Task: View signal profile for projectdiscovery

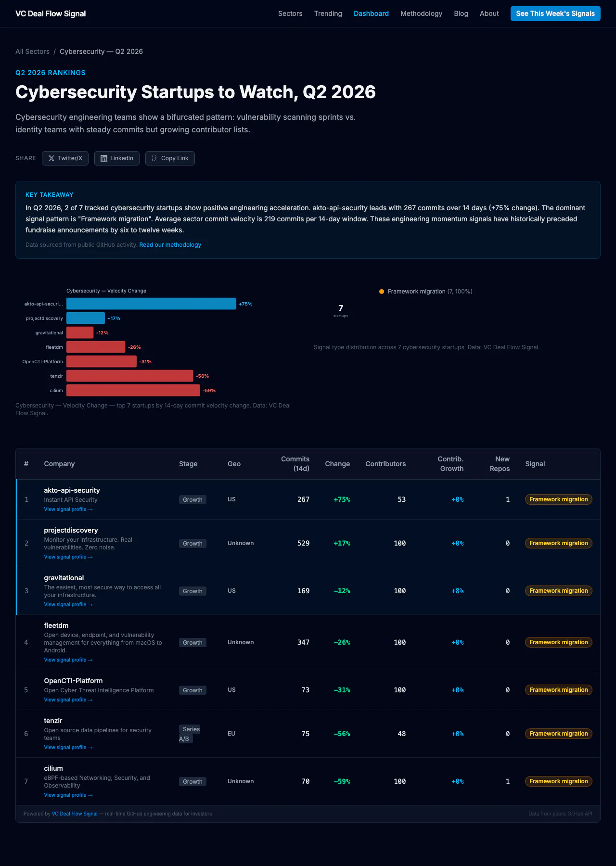Action: [68, 557]
